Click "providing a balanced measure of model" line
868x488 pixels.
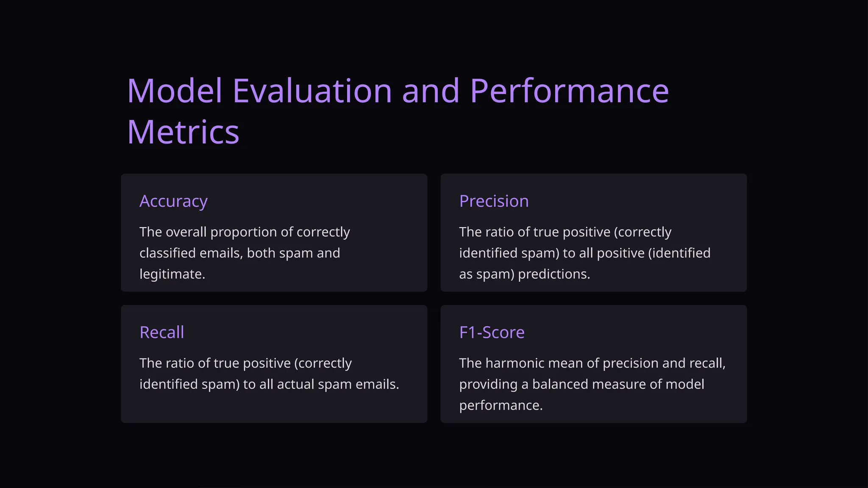(581, 384)
